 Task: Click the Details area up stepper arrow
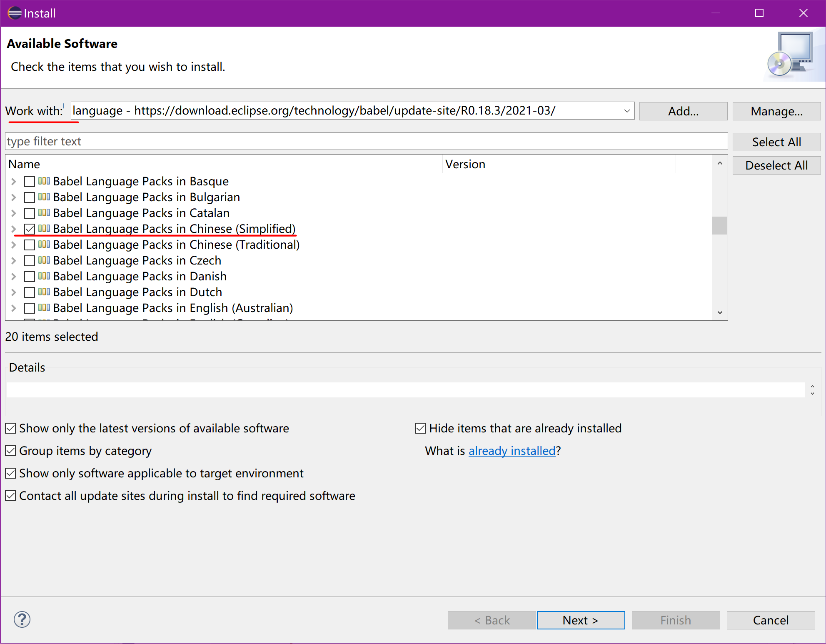(x=812, y=387)
